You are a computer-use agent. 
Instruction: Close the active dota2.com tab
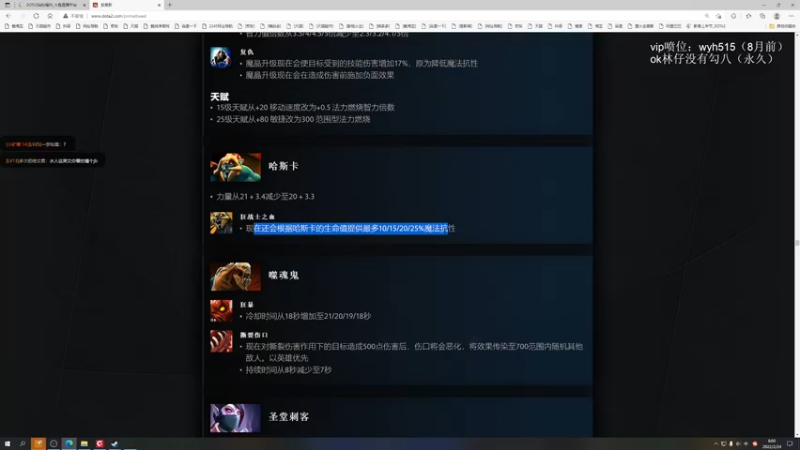pyautogui.click(x=159, y=5)
